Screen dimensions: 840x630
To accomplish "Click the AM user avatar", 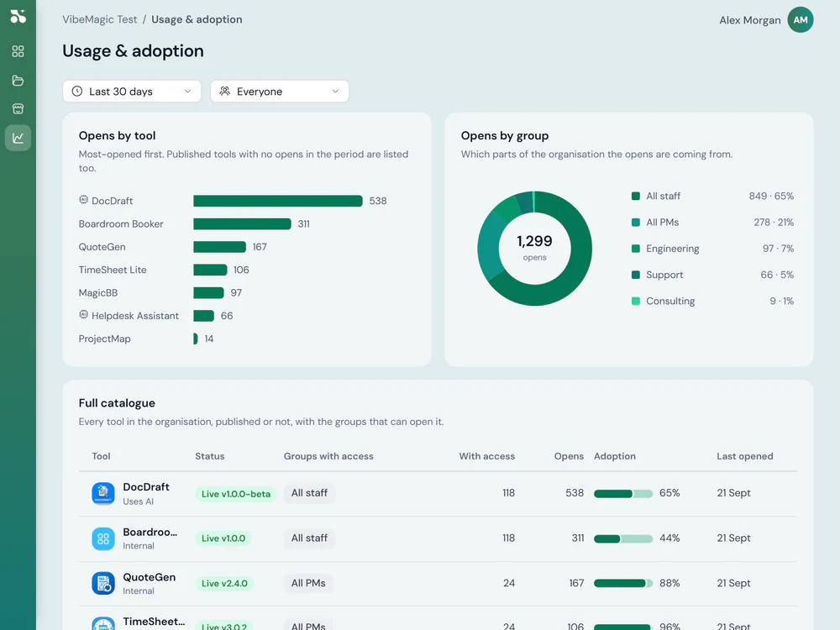I will click(801, 20).
